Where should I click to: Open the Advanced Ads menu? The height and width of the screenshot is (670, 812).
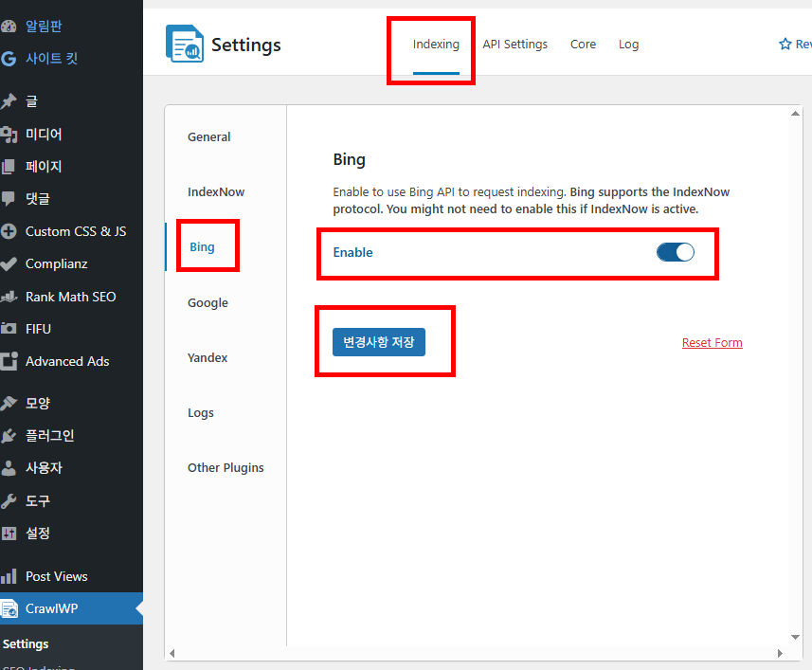point(67,361)
